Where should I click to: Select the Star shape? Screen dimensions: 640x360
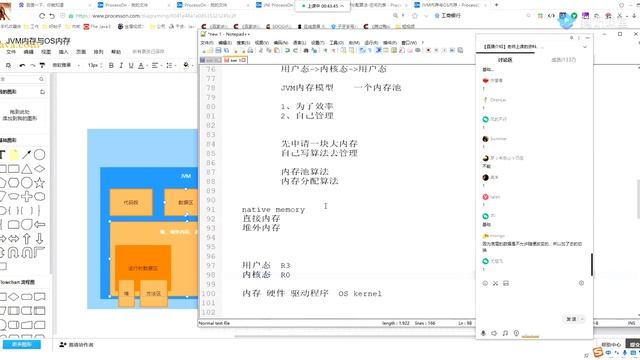40,182
